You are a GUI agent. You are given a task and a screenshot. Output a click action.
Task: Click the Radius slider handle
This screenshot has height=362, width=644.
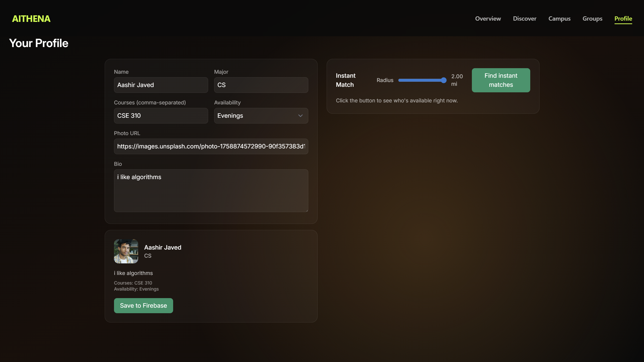coord(444,80)
